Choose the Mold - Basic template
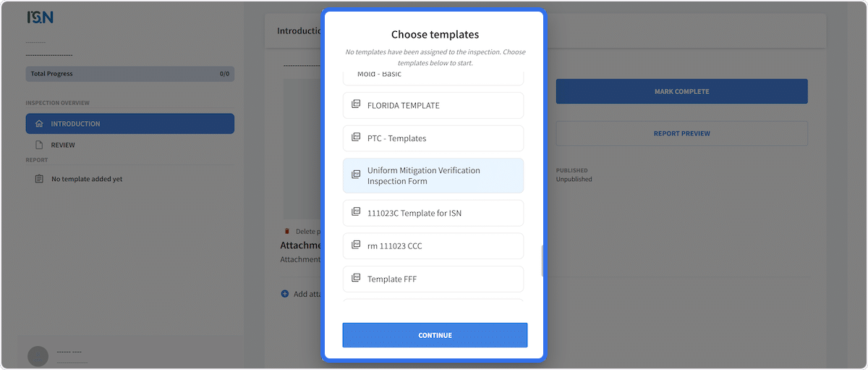This screenshot has height=370, width=868. [433, 75]
